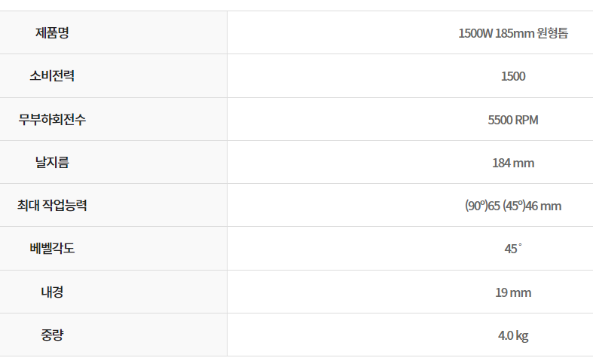This screenshot has height=364, width=593.
Task: Click the 185mm text in product name
Action: 515,33
